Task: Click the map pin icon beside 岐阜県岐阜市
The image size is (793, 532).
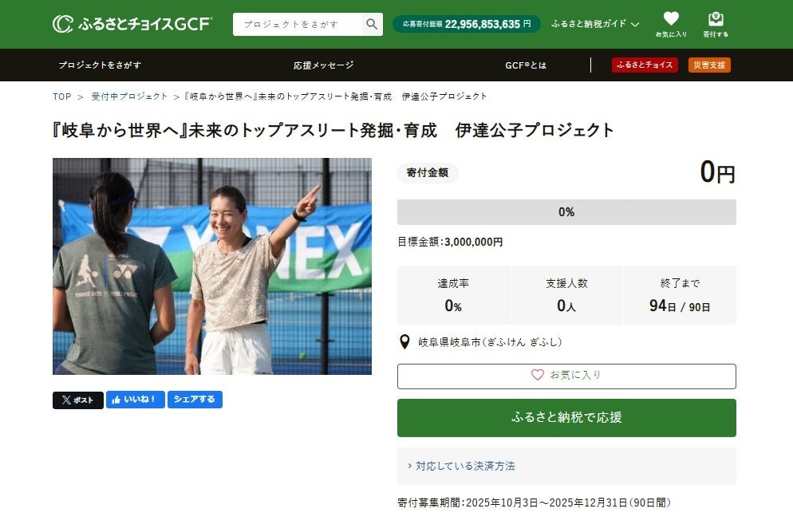Action: tap(404, 342)
